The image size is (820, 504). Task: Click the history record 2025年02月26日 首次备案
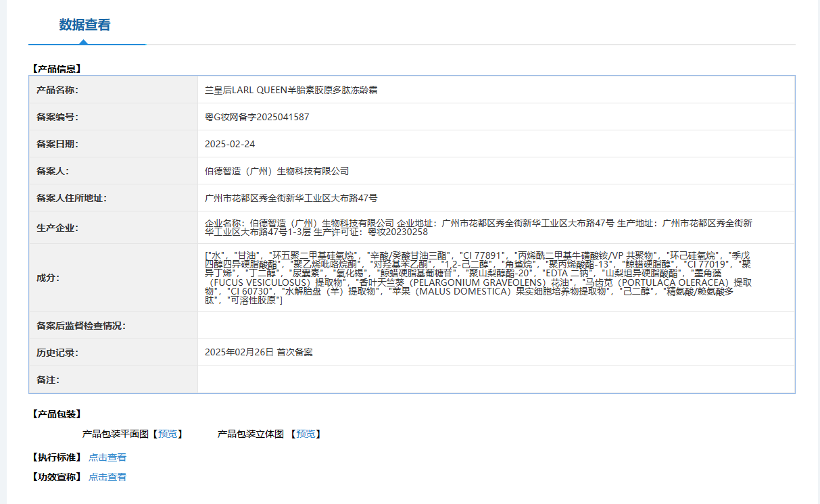tap(258, 352)
